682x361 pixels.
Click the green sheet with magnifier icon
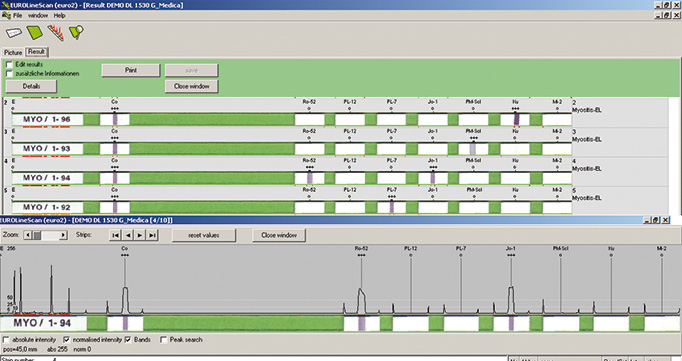pos(76,32)
